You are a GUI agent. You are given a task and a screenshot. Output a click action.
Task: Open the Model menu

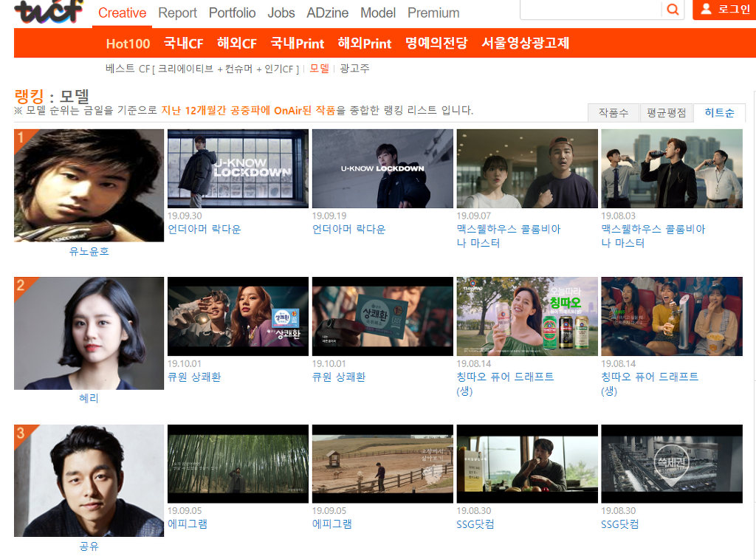378,13
